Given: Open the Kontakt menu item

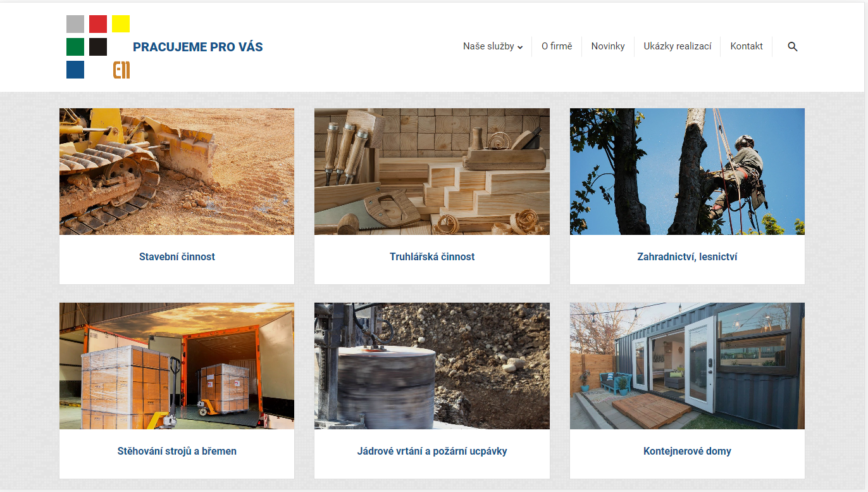Looking at the screenshot, I should (x=747, y=46).
